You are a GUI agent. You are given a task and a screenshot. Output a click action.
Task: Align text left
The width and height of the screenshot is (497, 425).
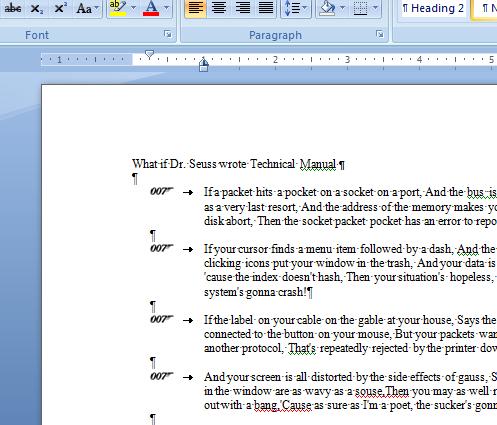(195, 8)
